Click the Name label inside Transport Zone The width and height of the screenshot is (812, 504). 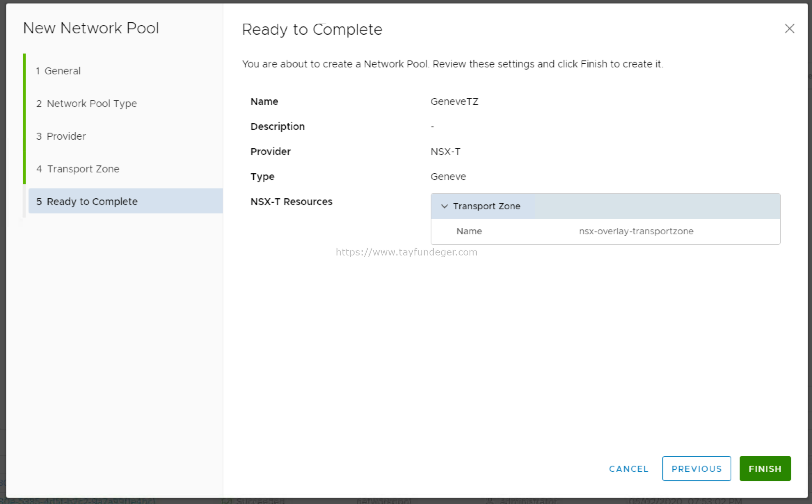click(x=469, y=231)
